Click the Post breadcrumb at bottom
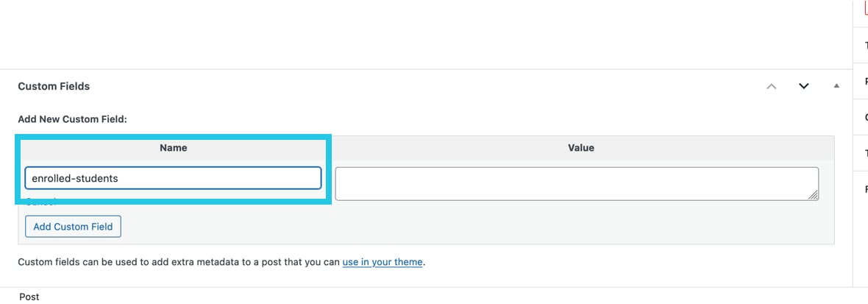 29,297
